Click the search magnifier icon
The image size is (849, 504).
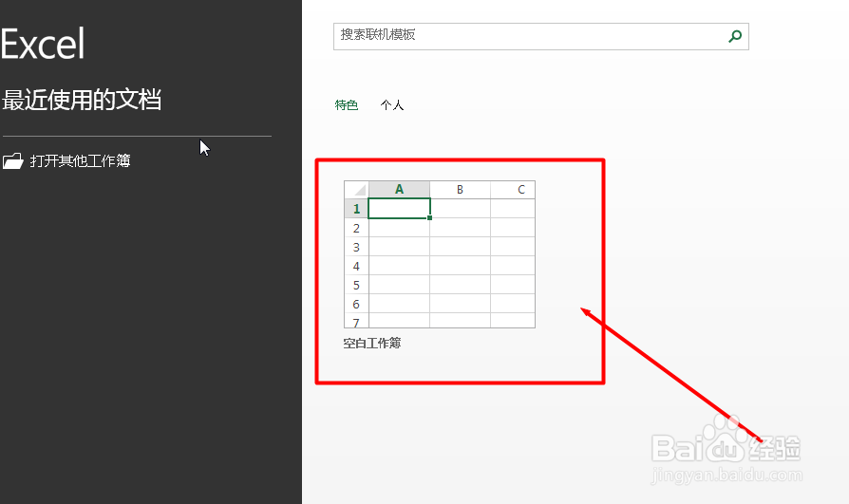pos(735,36)
